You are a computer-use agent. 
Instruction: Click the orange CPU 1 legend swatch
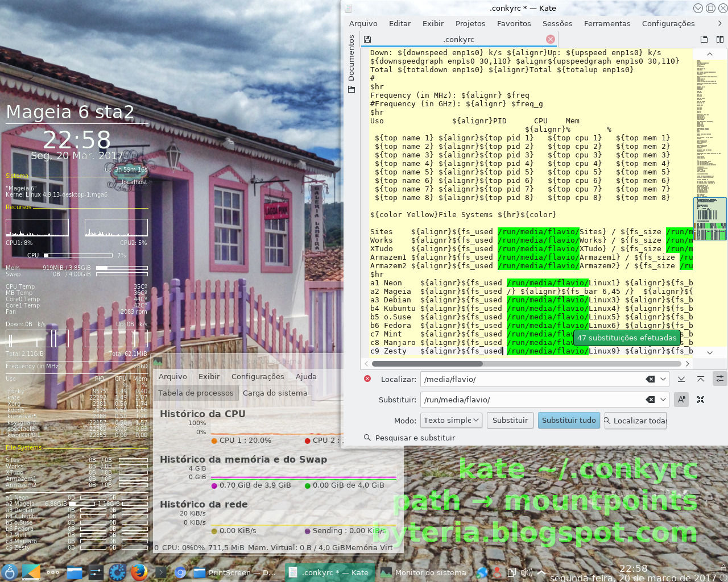pos(214,440)
